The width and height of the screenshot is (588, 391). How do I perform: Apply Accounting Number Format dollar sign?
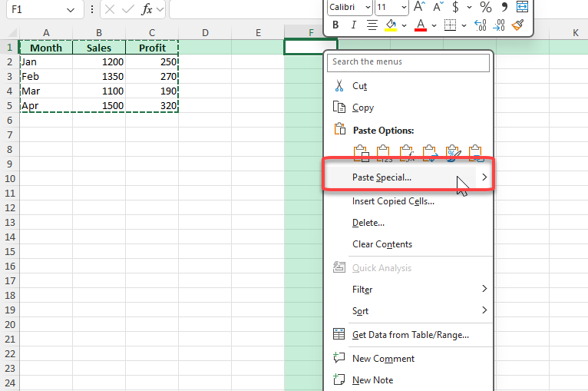coord(456,7)
